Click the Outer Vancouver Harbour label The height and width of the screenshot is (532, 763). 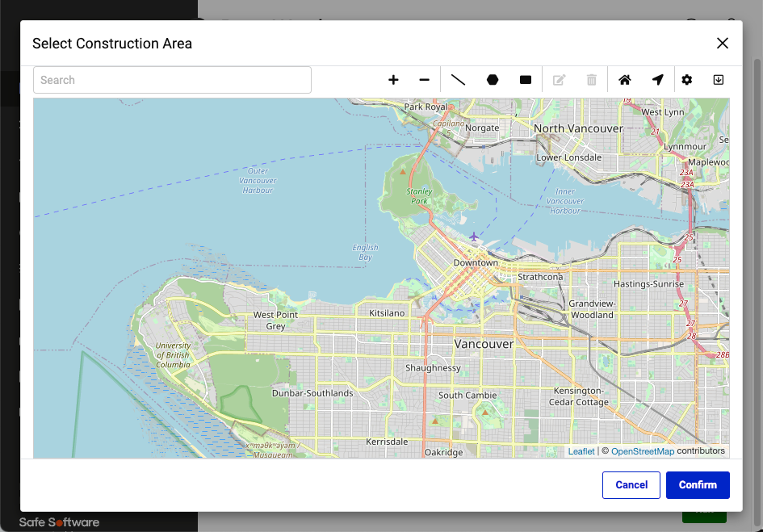pos(258,181)
